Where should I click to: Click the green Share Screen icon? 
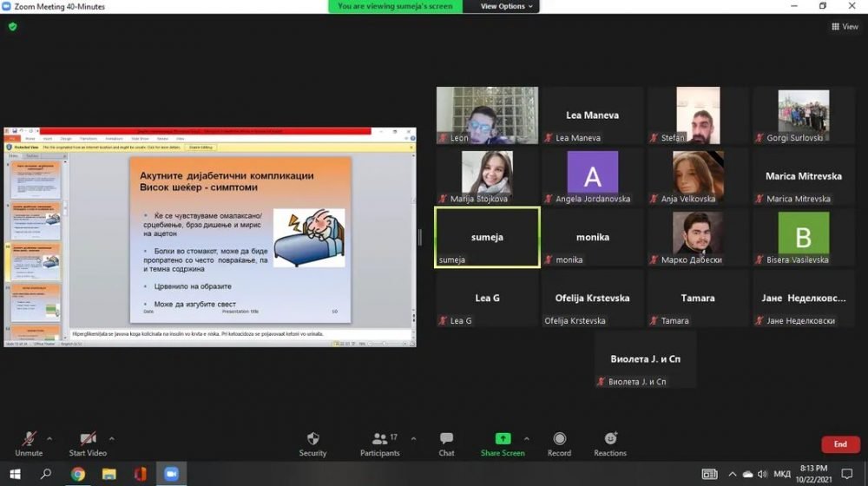[x=503, y=439]
